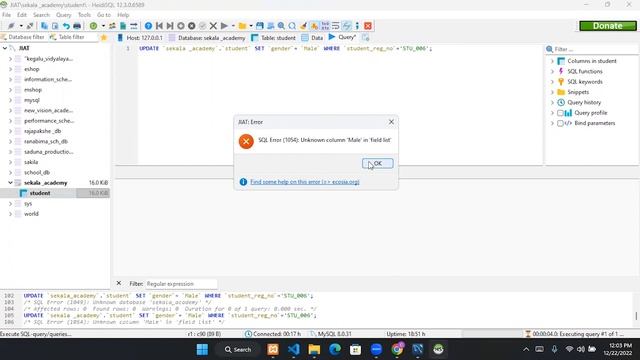The width and height of the screenshot is (640, 360).
Task: Click the helpers Filter search box
Action: click(596, 49)
